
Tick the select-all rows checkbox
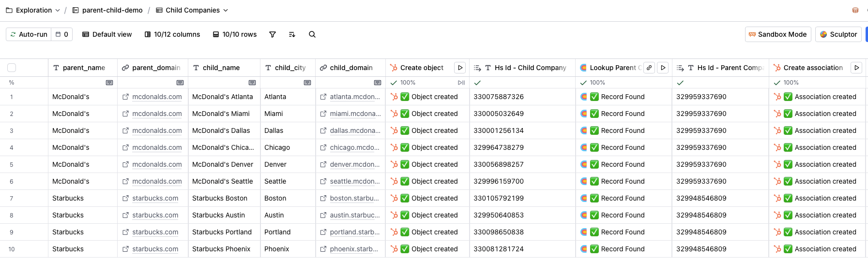[12, 68]
